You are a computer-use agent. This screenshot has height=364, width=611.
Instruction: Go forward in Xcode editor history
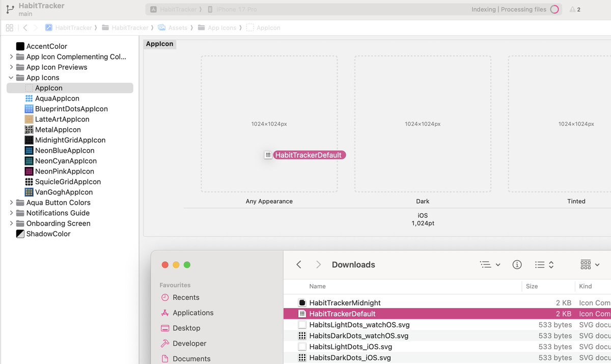click(x=36, y=27)
